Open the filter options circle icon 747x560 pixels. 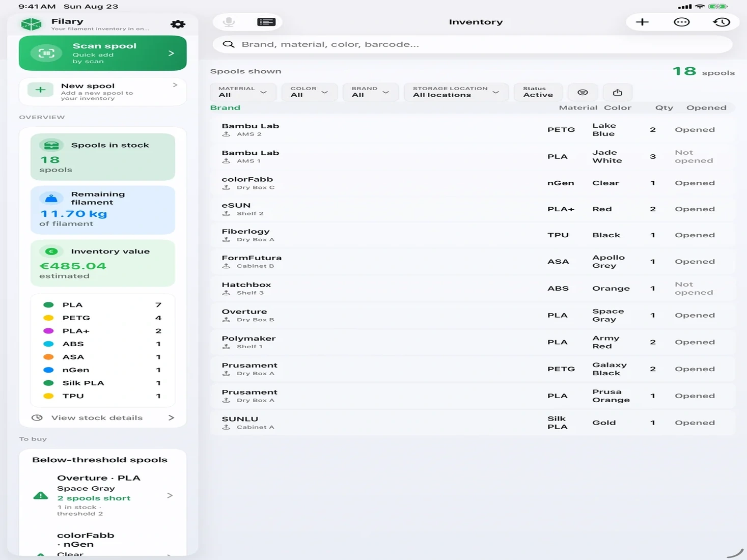pyautogui.click(x=583, y=92)
